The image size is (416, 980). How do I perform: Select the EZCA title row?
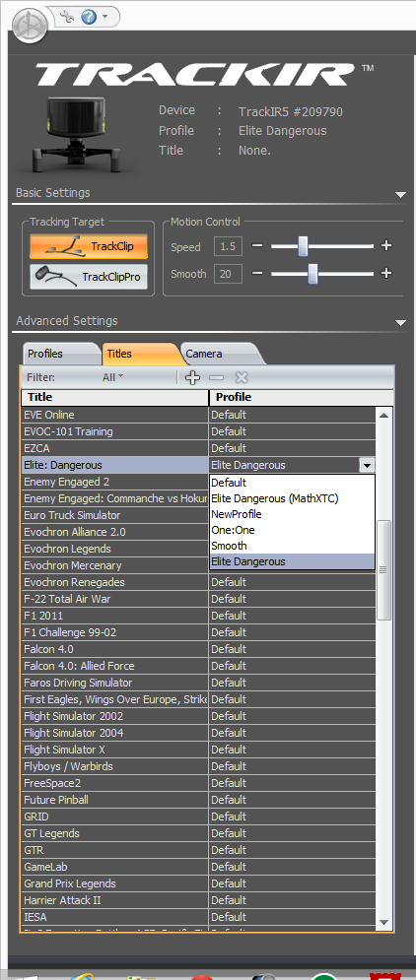[114, 448]
